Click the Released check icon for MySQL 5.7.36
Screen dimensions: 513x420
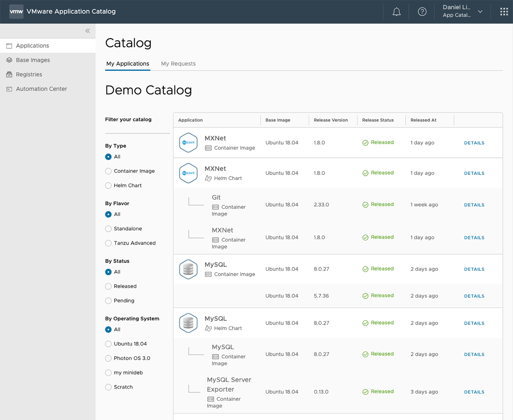tap(366, 296)
